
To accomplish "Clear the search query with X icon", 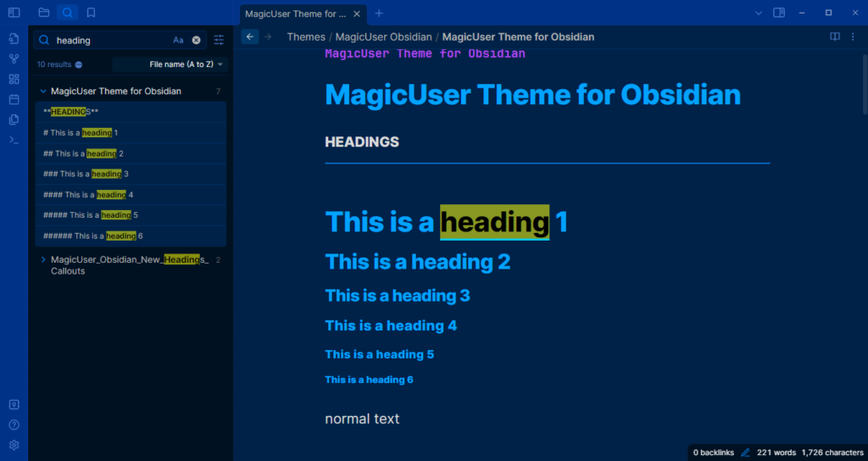I will [196, 40].
